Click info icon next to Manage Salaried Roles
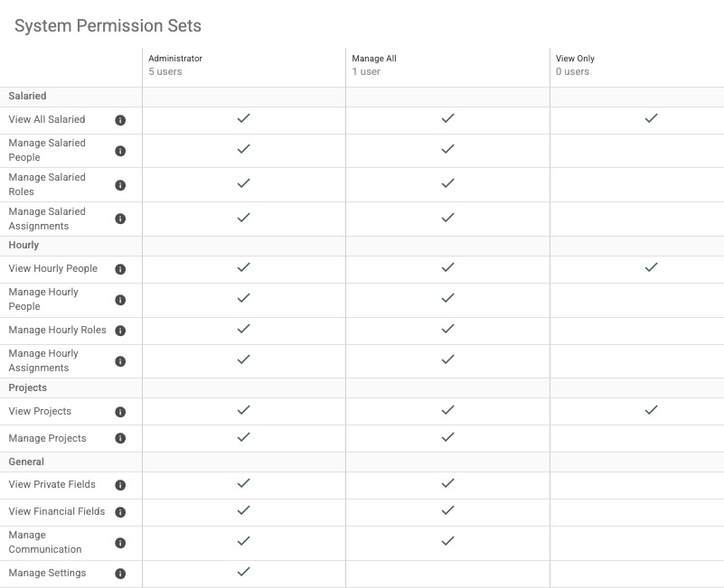 120,185
